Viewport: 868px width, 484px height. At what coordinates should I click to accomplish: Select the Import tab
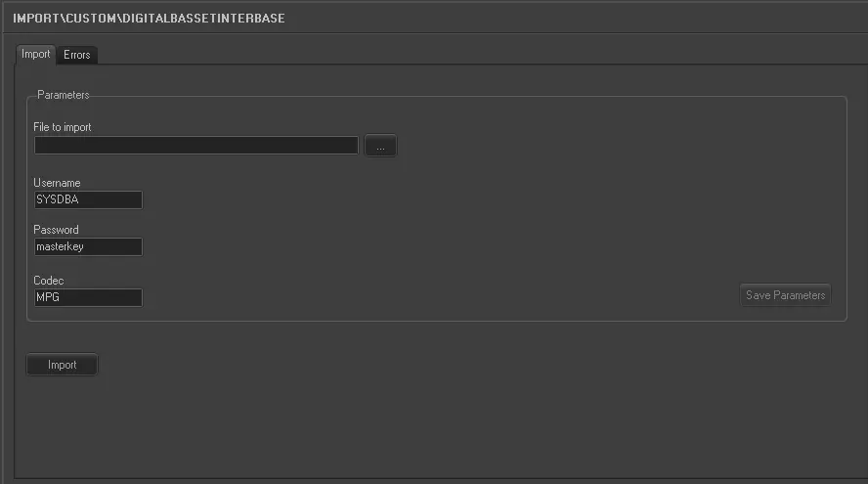35,54
